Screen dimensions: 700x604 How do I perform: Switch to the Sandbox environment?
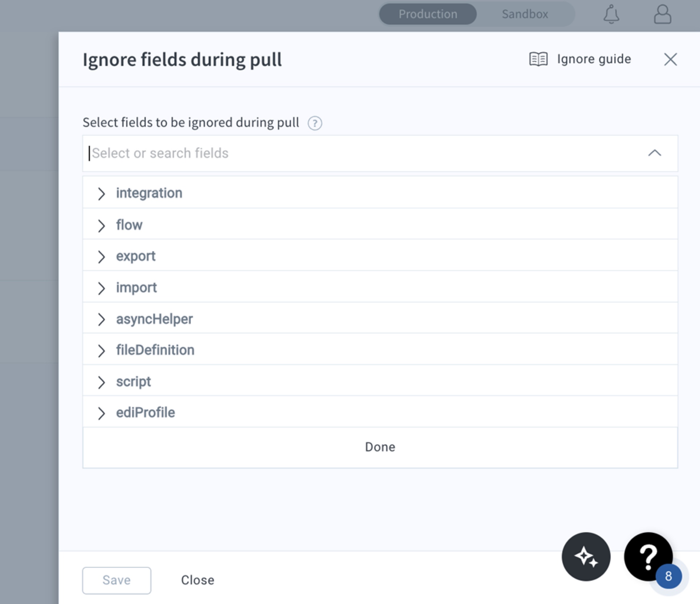pos(525,14)
